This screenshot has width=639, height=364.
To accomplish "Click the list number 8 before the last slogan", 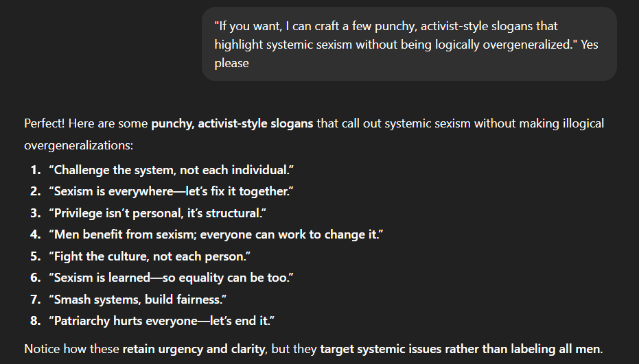I will (x=34, y=321).
